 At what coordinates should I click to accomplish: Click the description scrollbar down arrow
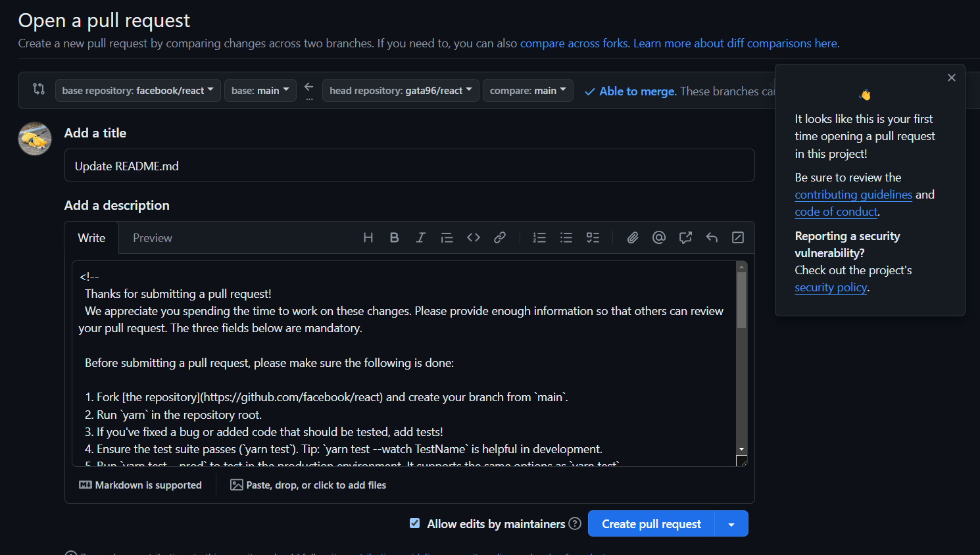point(741,449)
